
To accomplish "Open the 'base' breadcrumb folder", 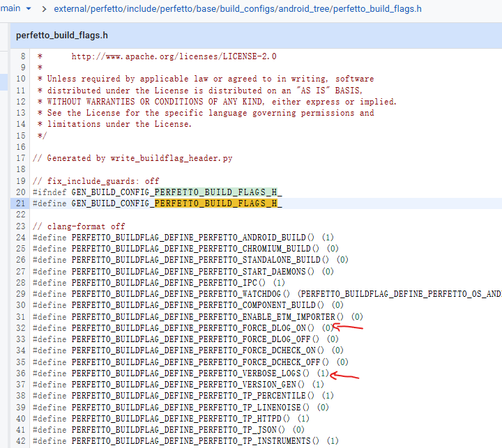I will coord(207,9).
